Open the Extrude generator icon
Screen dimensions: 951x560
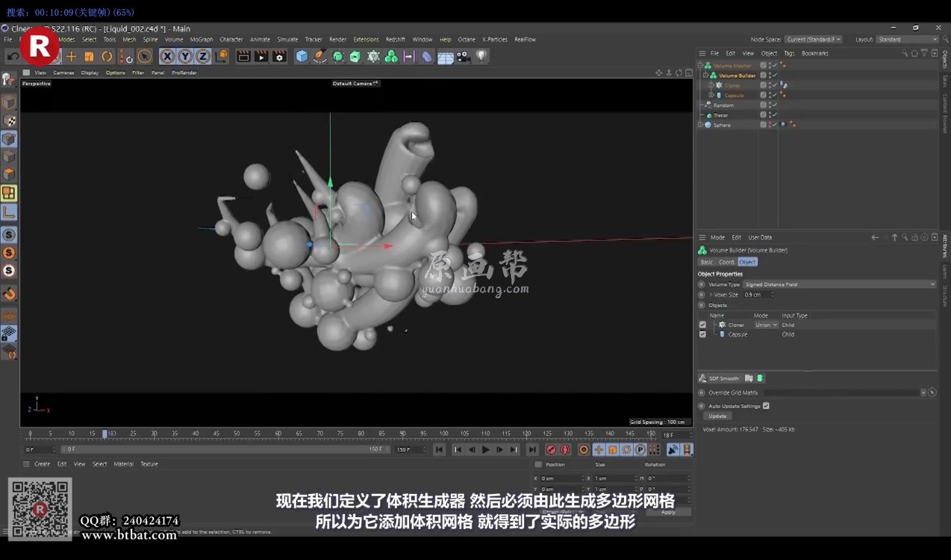click(356, 56)
